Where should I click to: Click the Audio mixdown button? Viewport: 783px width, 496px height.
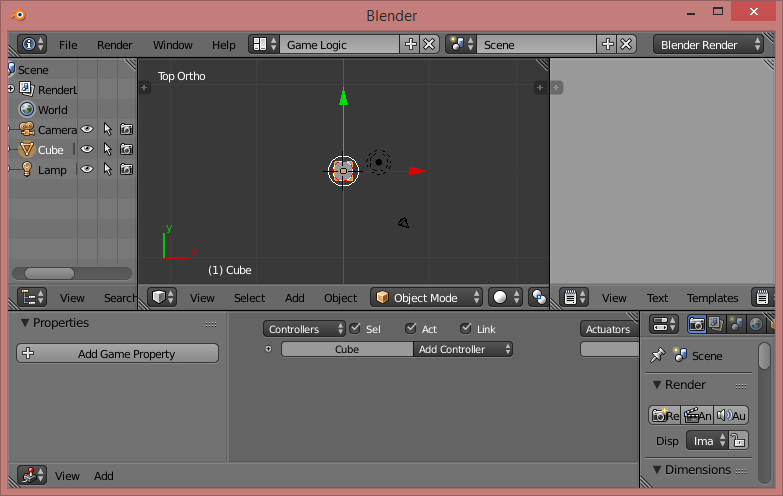[x=731, y=415]
